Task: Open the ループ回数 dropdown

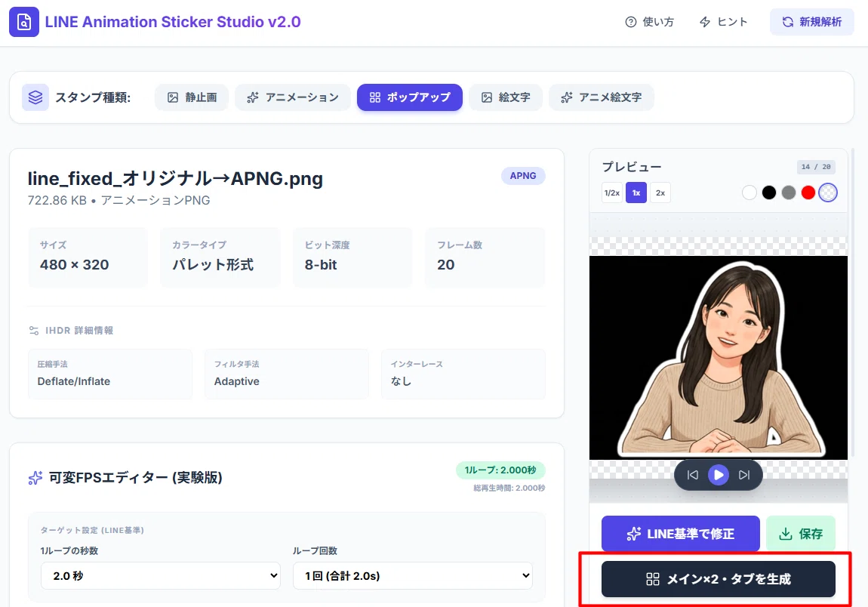Action: click(412, 576)
